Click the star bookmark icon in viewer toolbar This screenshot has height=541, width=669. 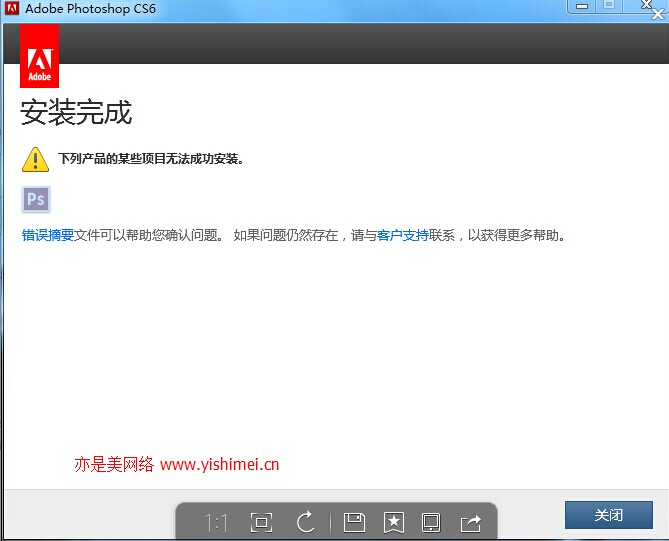(x=394, y=523)
